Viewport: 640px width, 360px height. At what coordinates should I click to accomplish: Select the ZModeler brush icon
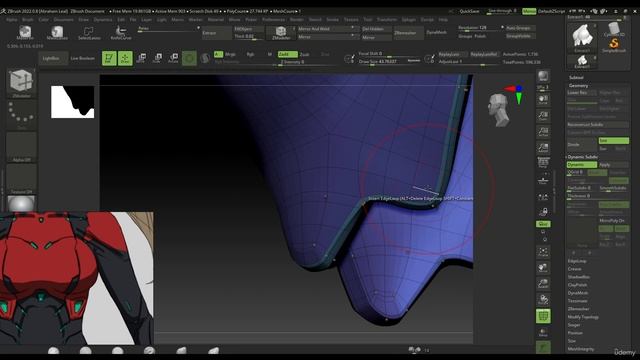point(281,32)
